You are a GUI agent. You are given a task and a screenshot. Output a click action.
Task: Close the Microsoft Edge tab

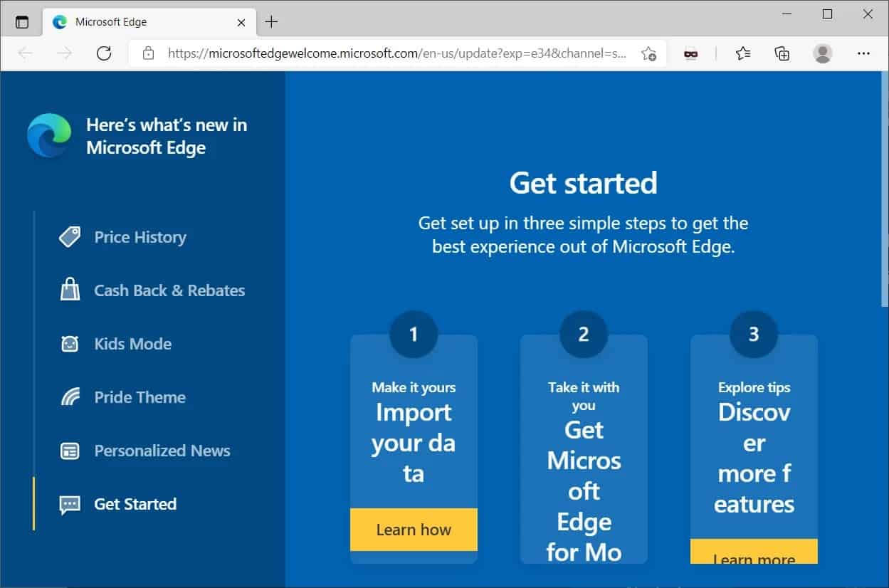click(x=241, y=22)
